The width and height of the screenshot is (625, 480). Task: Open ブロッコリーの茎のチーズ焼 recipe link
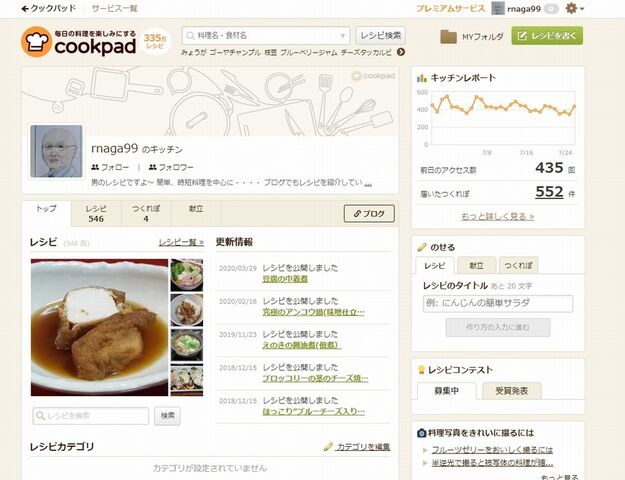315,378
